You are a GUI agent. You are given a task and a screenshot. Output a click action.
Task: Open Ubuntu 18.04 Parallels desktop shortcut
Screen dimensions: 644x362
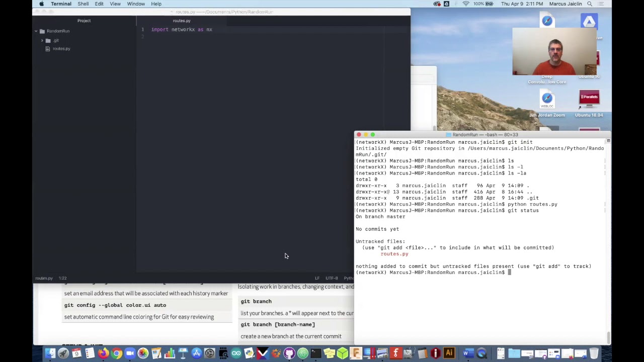pyautogui.click(x=589, y=103)
